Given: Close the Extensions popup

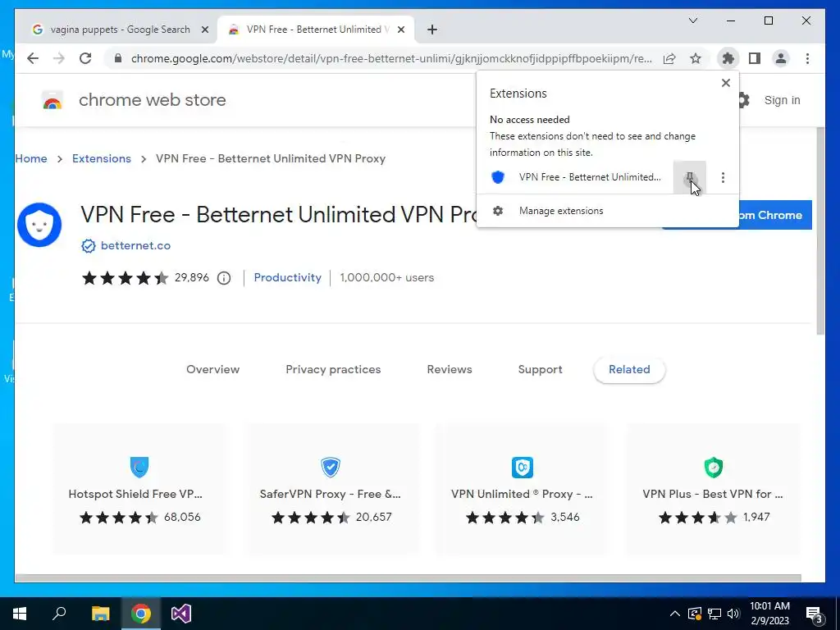Looking at the screenshot, I should click(725, 83).
